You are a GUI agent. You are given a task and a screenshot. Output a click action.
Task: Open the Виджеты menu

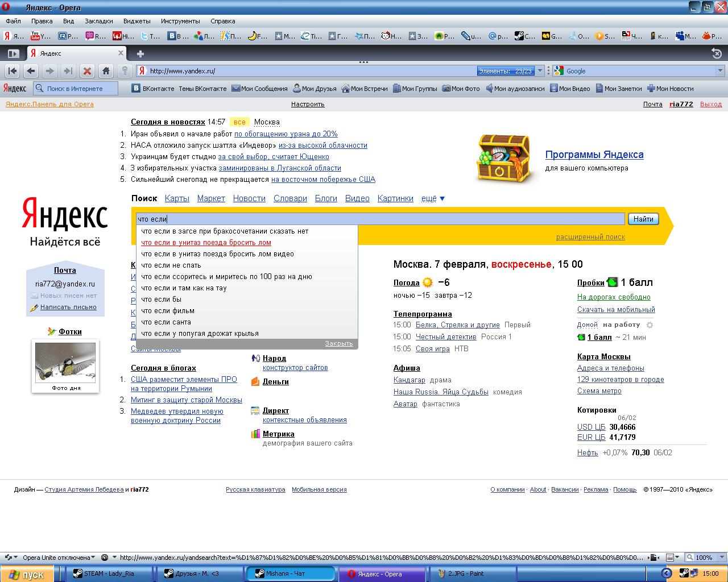(x=137, y=21)
